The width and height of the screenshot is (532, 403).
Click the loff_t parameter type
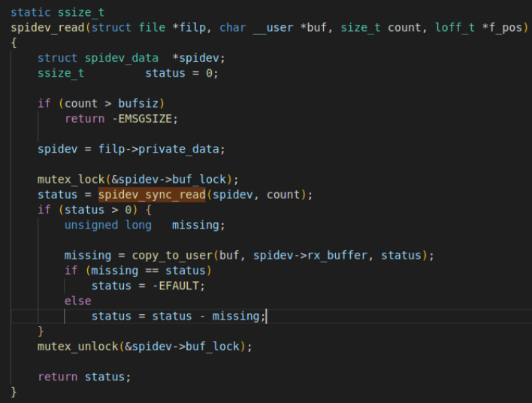tap(455, 28)
